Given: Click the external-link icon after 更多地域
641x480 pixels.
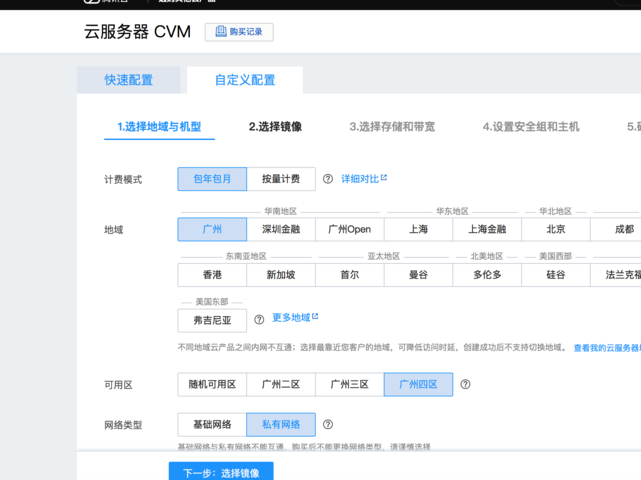Looking at the screenshot, I should (x=315, y=316).
